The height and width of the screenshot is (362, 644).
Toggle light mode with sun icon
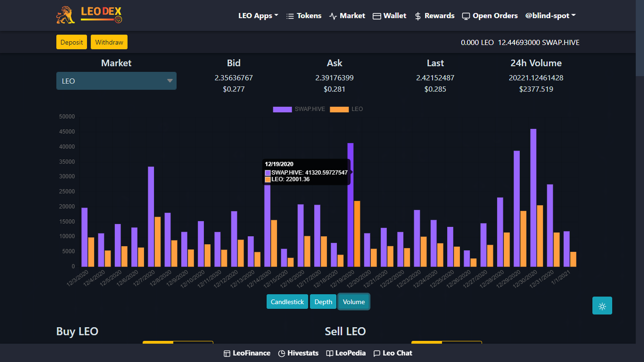[x=602, y=306]
